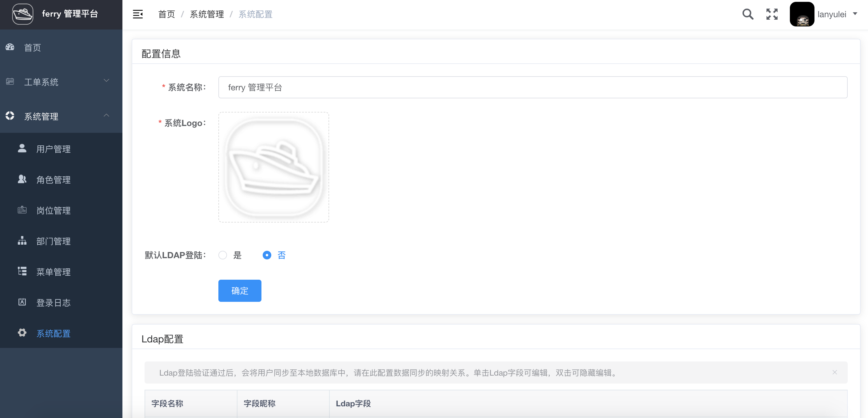Collapse sidebar with the hamburger icon
The width and height of the screenshot is (868, 418).
click(138, 14)
